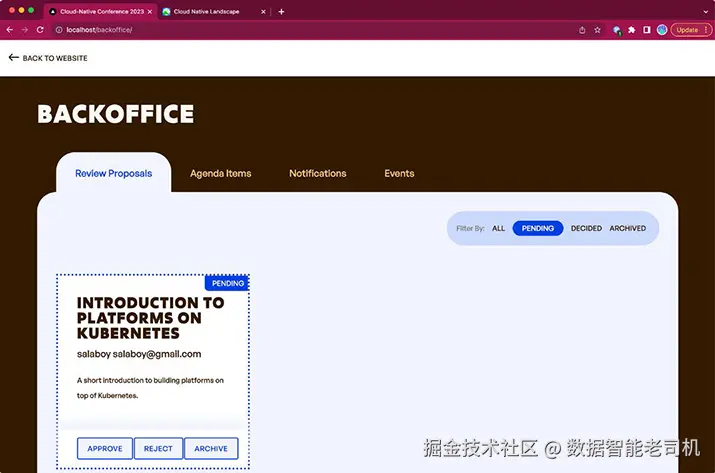Image resolution: width=715 pixels, height=473 pixels.
Task: Select the Cloud-Native Conference 2023 browser tab
Action: coord(101,12)
